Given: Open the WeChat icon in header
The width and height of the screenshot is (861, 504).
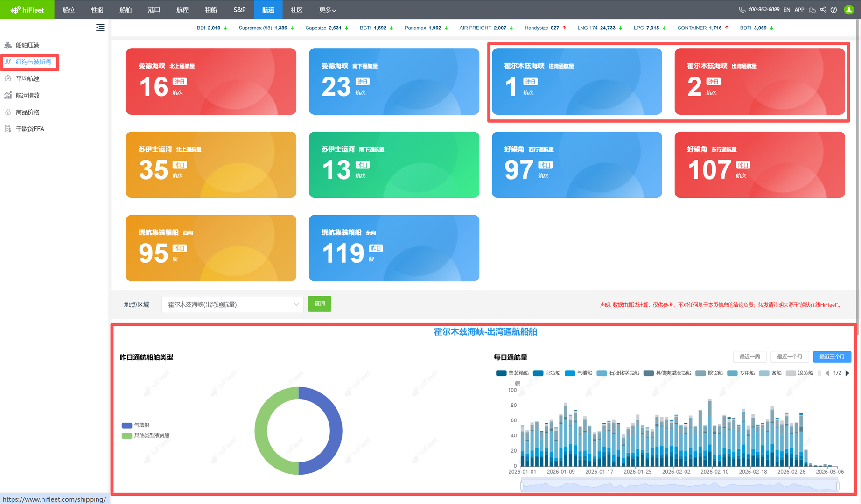Looking at the screenshot, I should click(x=812, y=10).
